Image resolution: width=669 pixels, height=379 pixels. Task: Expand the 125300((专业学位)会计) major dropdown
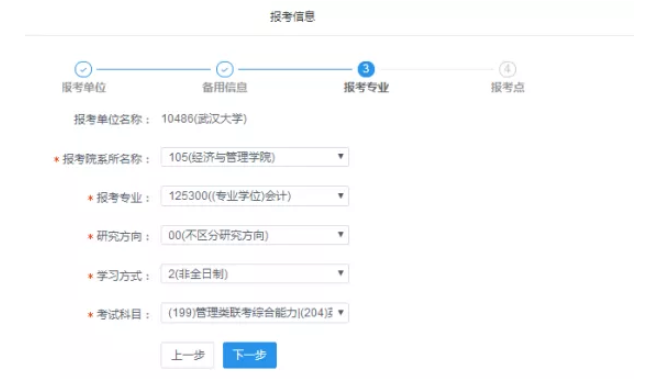(x=255, y=196)
